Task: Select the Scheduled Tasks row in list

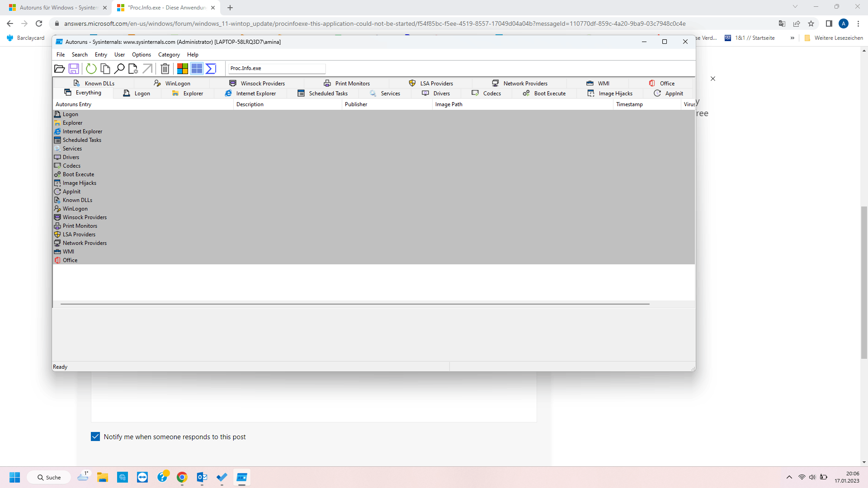Action: (x=373, y=140)
